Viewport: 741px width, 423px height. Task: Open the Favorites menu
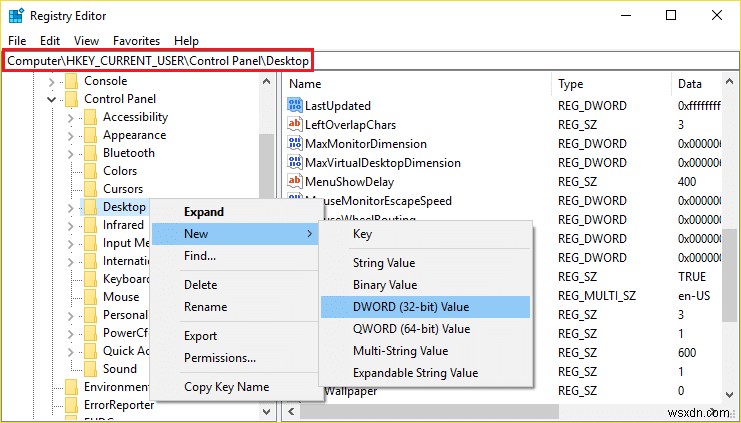coord(137,41)
